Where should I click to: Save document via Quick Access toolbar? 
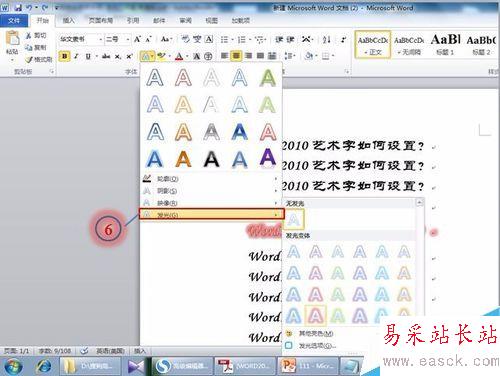(x=18, y=7)
